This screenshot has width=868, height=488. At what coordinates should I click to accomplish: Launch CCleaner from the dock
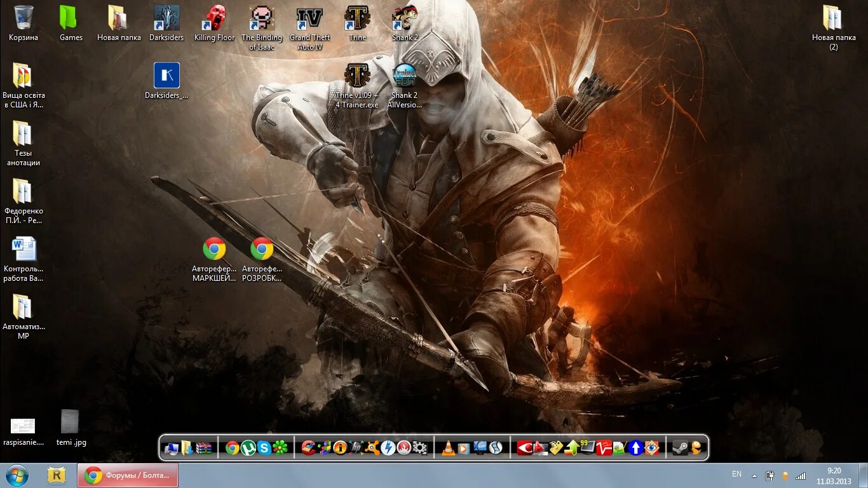(x=309, y=448)
